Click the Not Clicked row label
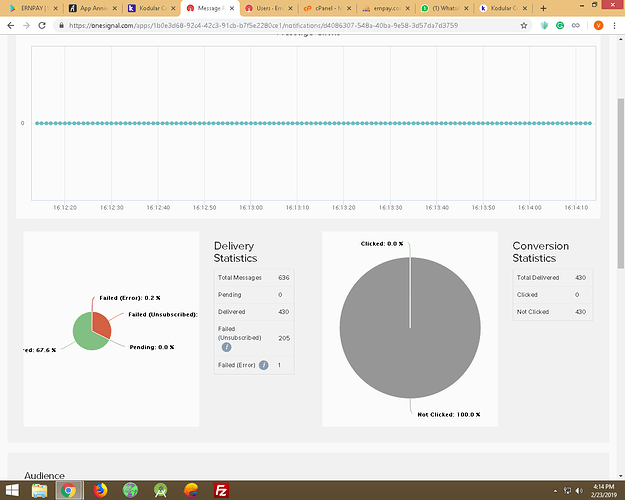Screen dimensions: 625x500 click(533, 312)
